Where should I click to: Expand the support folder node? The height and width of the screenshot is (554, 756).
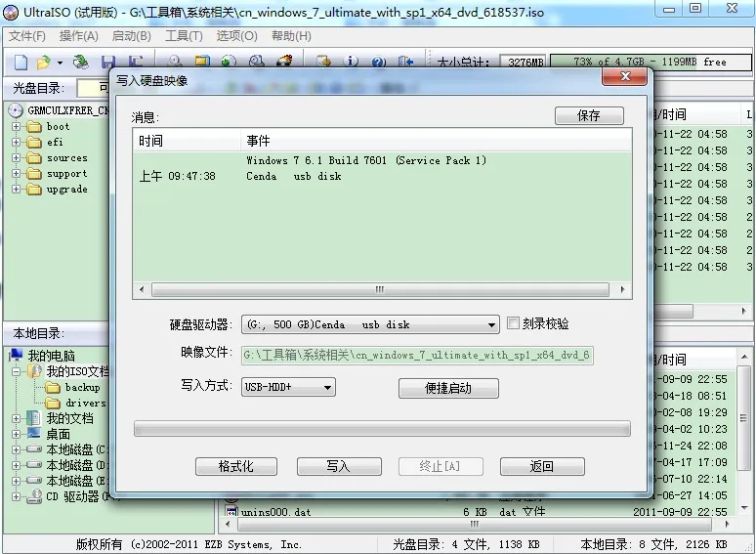tap(16, 174)
